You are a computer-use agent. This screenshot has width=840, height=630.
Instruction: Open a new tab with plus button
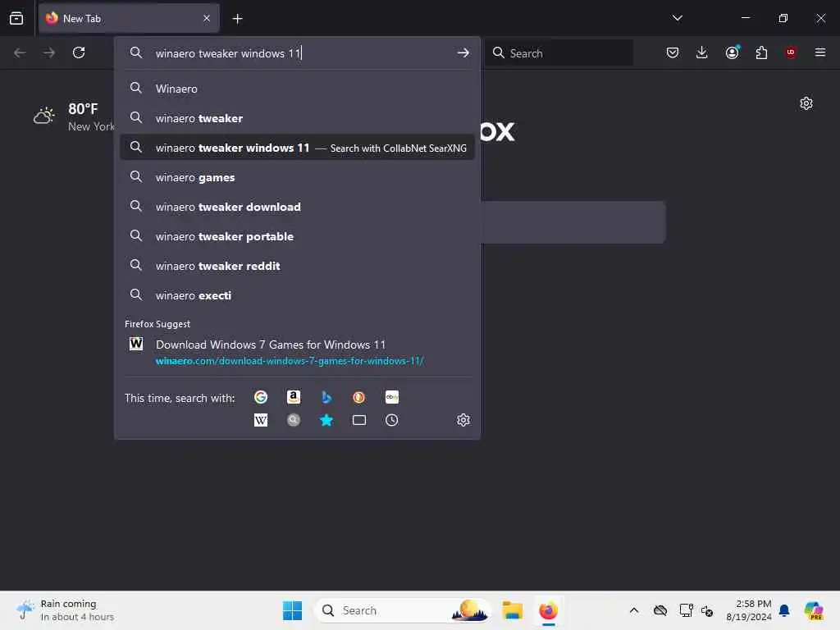[237, 19]
